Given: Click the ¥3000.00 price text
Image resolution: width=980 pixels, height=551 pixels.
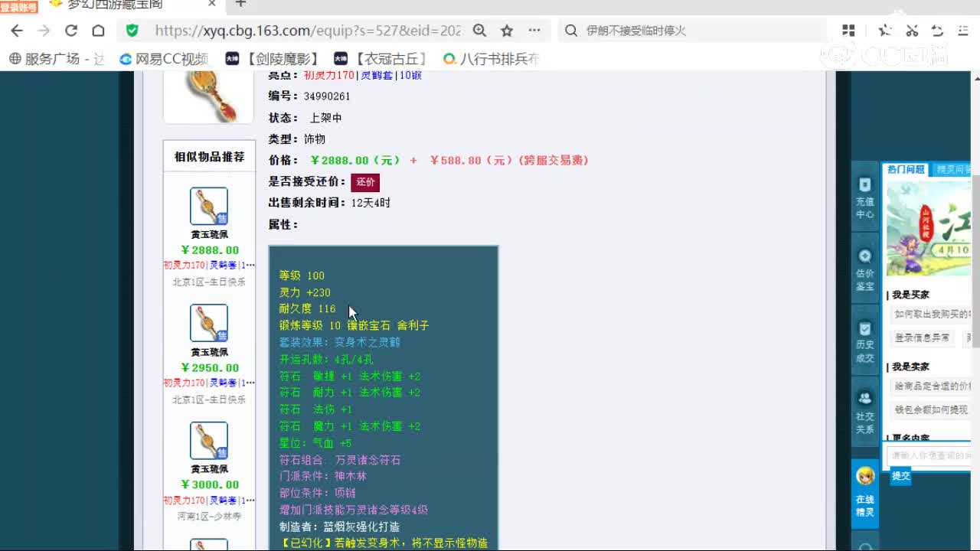Looking at the screenshot, I should [210, 485].
